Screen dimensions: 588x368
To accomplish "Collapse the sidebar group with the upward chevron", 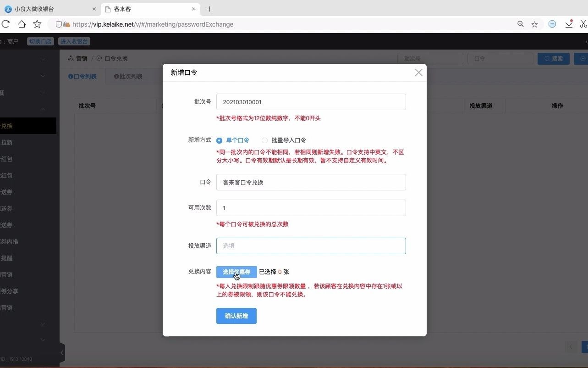I will pyautogui.click(x=43, y=109).
